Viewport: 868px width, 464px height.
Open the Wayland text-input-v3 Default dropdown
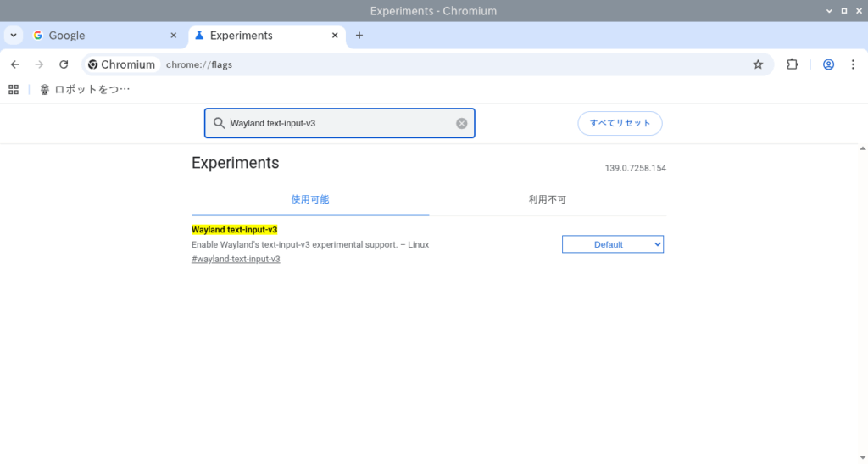click(612, 244)
